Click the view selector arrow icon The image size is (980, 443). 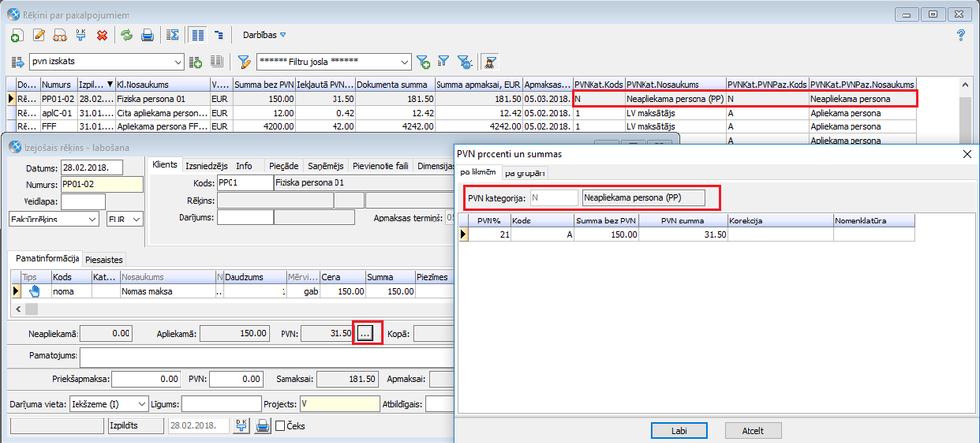pos(17,61)
